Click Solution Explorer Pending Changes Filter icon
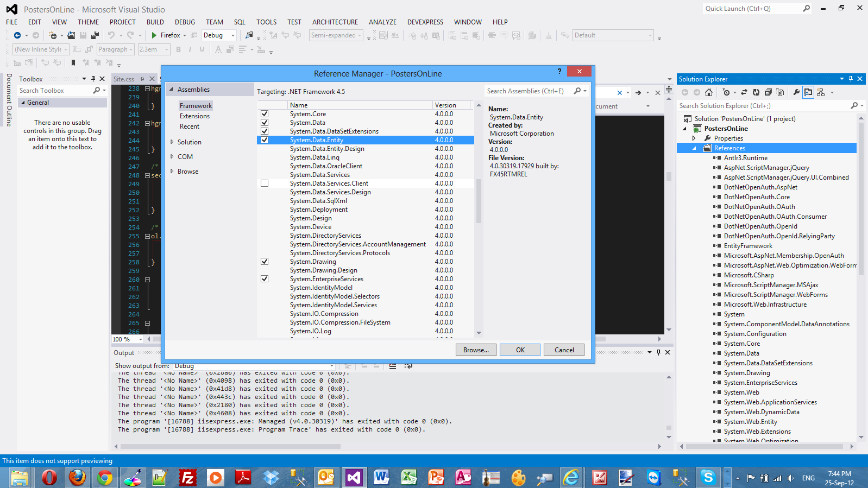Screen dimensions: 868x488 726,92
